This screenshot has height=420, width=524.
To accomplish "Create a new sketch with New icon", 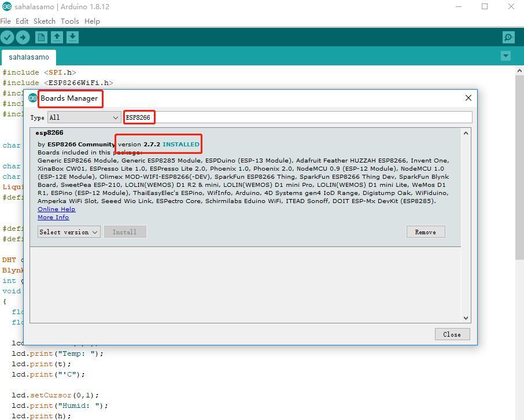I will (x=41, y=37).
